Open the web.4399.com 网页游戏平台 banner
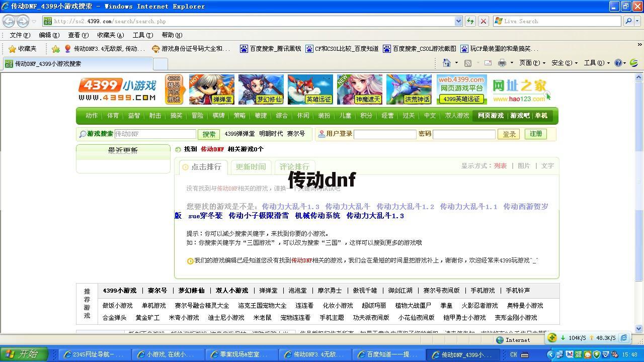Image resolution: width=644 pixels, height=362 pixels. click(x=462, y=89)
